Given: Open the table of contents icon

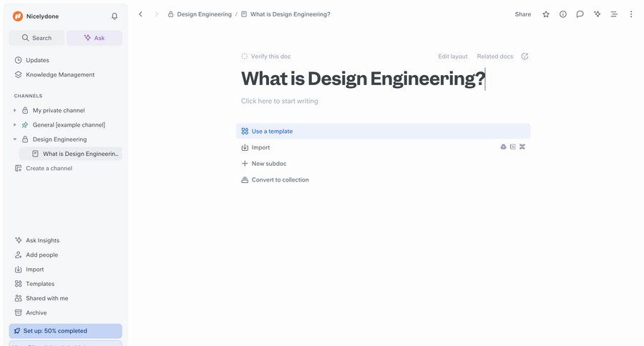Looking at the screenshot, I should 614,14.
